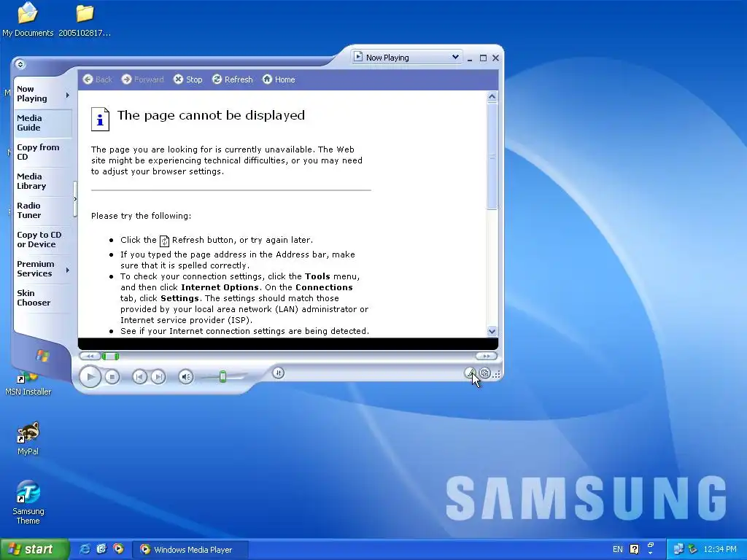Click the Safely Remove Hardware tray icon

pyautogui.click(x=693, y=550)
